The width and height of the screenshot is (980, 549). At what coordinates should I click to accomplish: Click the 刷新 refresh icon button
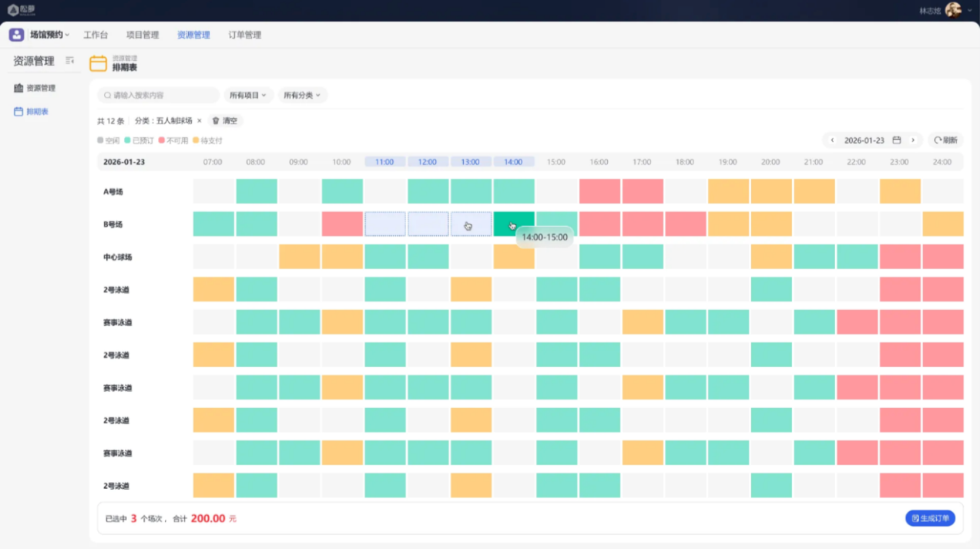pyautogui.click(x=945, y=140)
